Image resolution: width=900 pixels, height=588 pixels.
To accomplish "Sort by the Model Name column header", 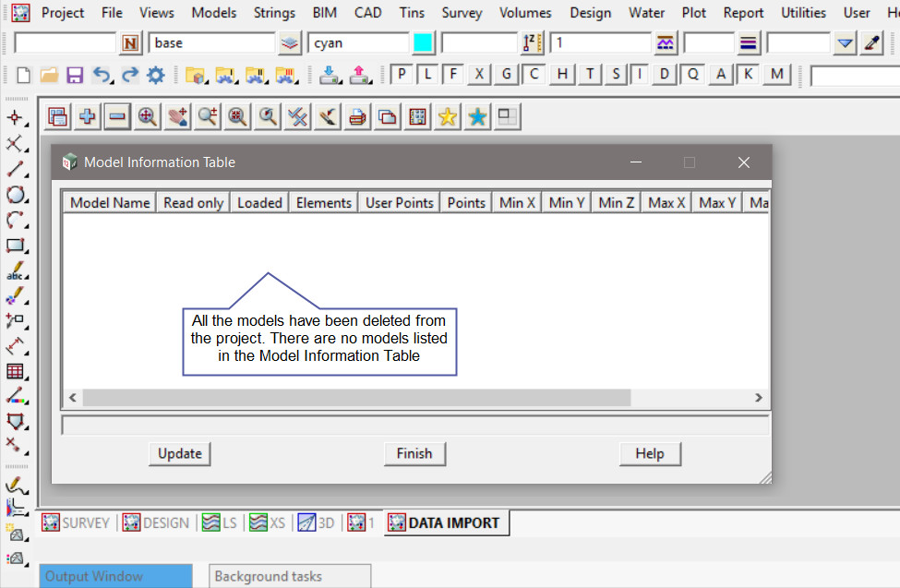I will coord(110,203).
